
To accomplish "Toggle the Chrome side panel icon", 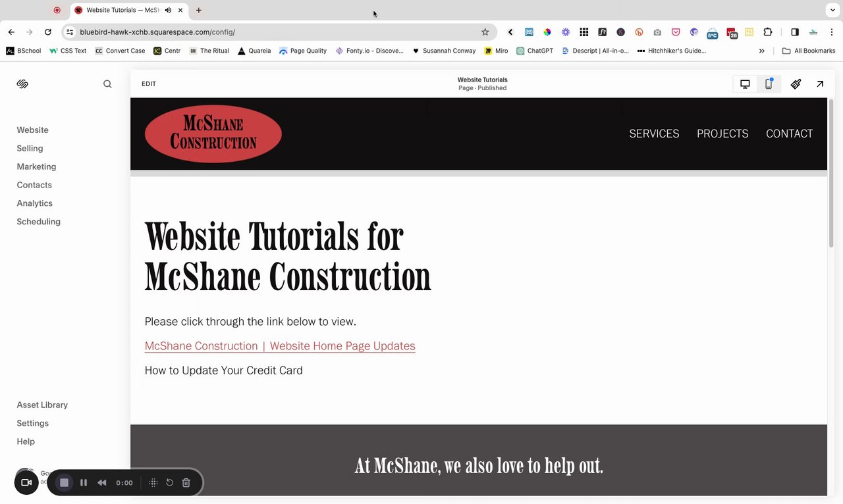I will [x=795, y=32].
